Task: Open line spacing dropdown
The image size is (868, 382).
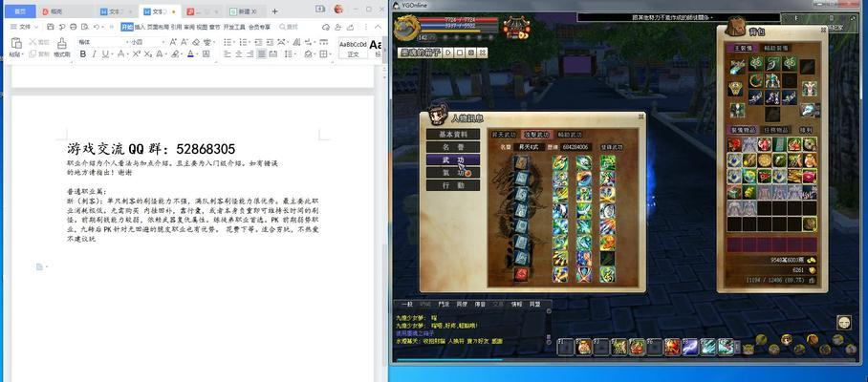Action: (x=295, y=54)
